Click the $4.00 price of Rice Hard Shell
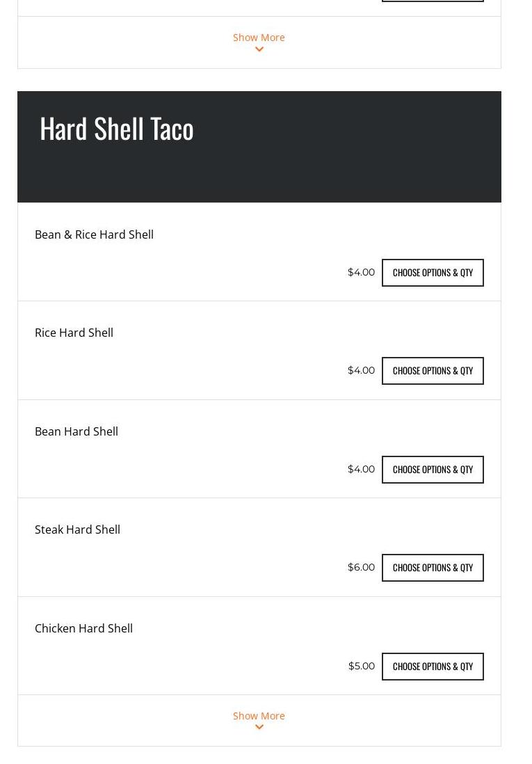The image size is (532, 764). click(x=361, y=370)
